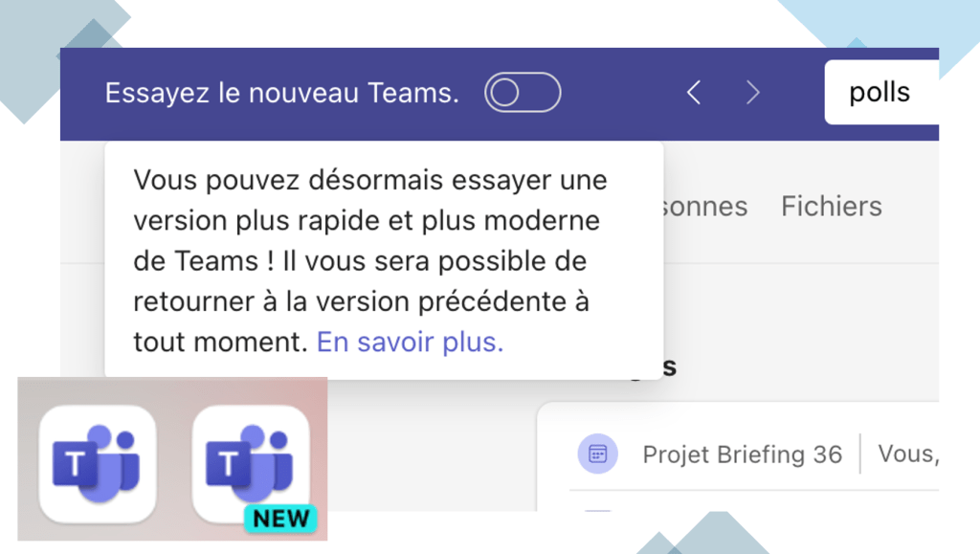
Task: Click the empty purple header bar area
Action: [622, 93]
